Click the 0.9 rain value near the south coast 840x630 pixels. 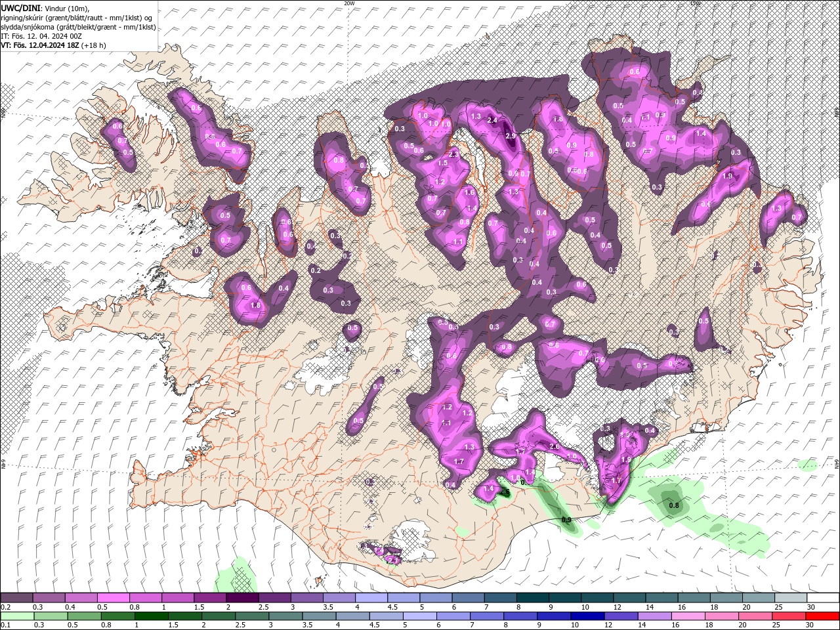pos(566,520)
